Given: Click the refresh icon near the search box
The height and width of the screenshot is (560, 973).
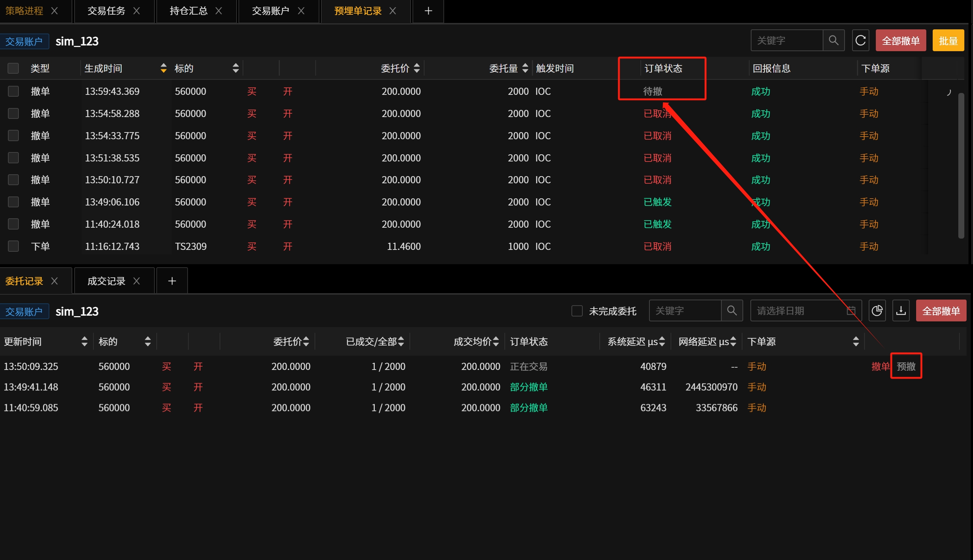Looking at the screenshot, I should pyautogui.click(x=861, y=40).
